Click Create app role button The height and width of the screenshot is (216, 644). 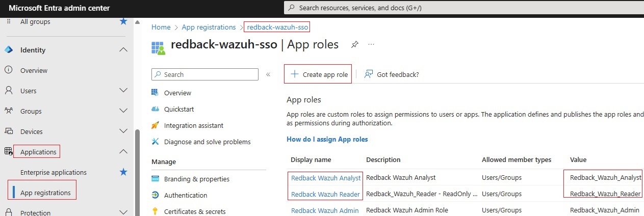[x=318, y=74]
